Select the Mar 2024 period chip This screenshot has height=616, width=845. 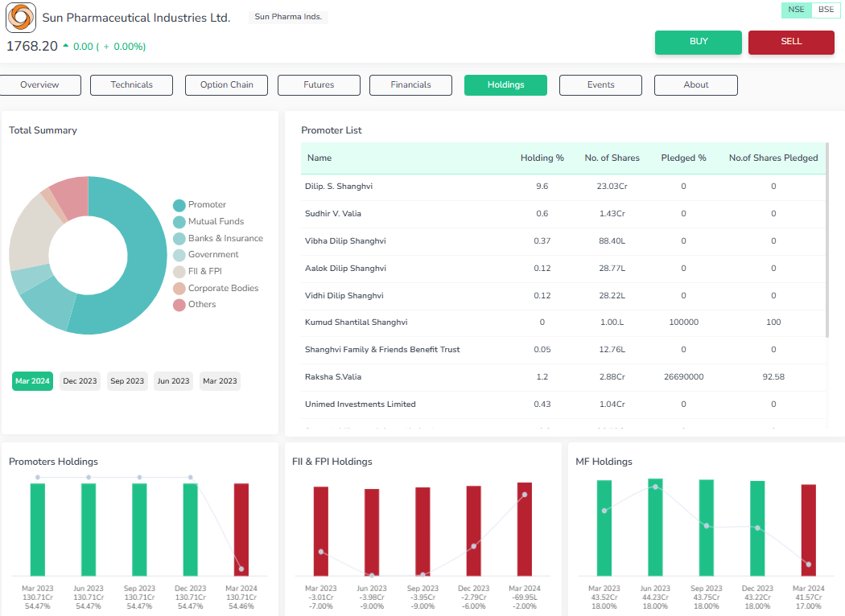32,381
